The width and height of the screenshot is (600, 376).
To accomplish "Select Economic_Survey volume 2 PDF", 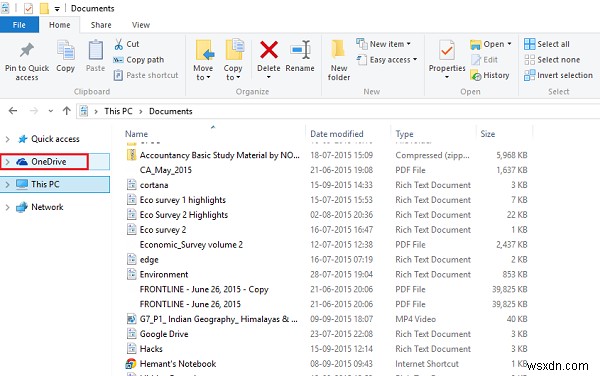I will (191, 245).
